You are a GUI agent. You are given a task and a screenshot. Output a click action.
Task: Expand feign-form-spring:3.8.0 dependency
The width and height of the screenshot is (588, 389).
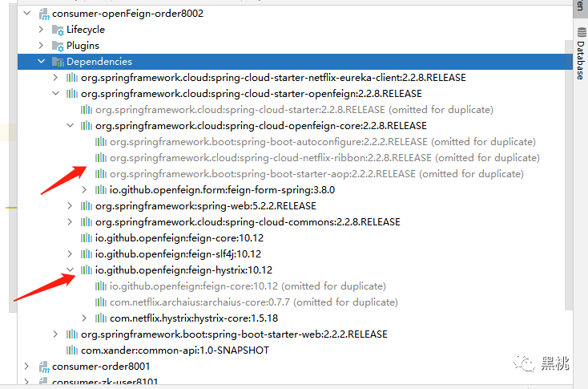tap(84, 189)
